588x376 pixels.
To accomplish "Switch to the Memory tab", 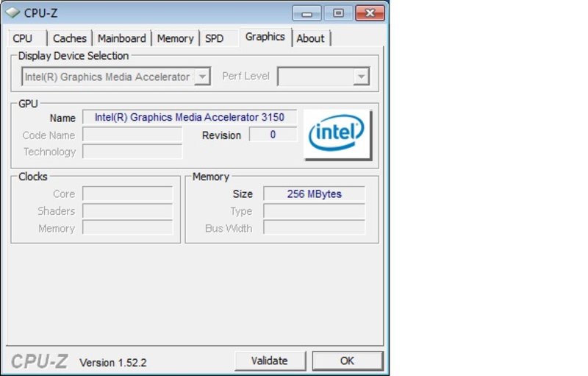I will [x=176, y=38].
